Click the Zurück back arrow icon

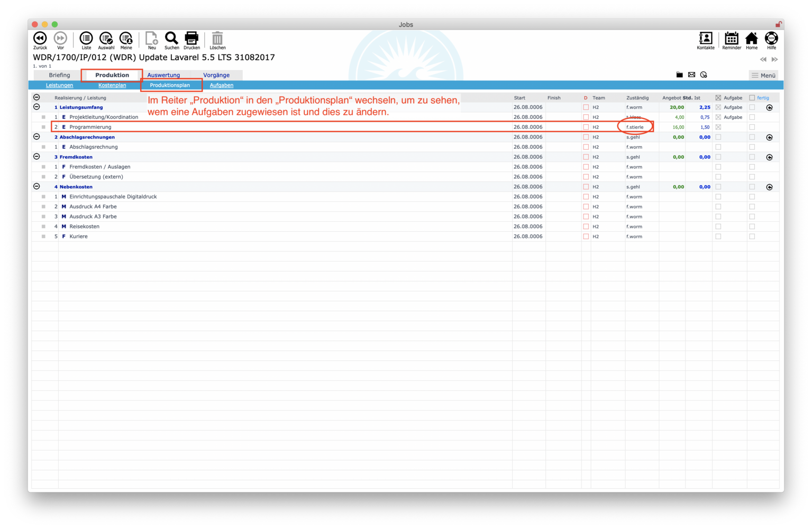(x=40, y=39)
